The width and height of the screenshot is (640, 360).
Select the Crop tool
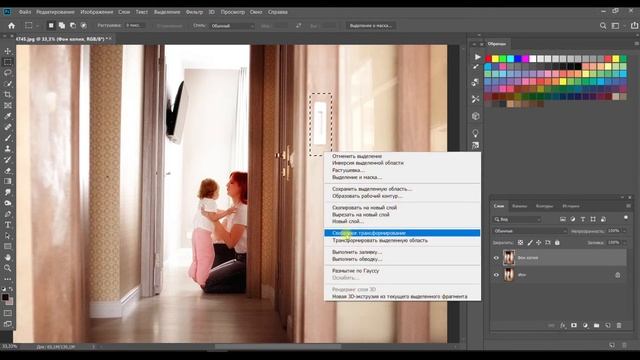pyautogui.click(x=8, y=95)
